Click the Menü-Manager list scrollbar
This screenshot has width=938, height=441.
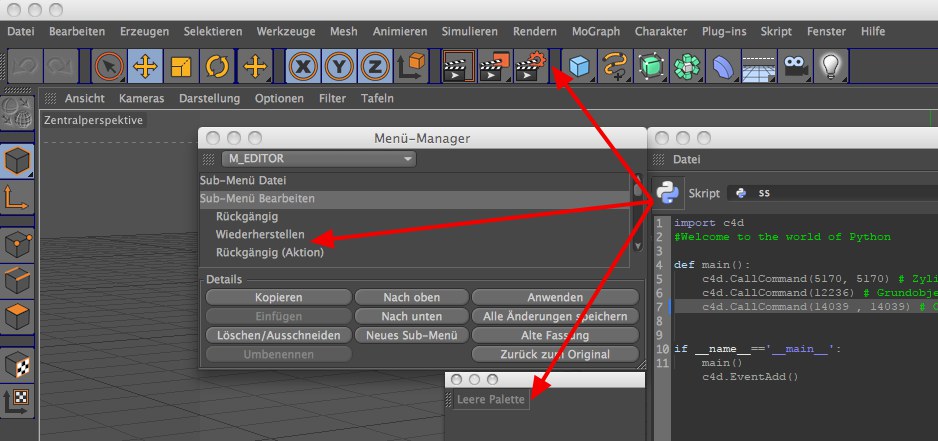pyautogui.click(x=636, y=215)
